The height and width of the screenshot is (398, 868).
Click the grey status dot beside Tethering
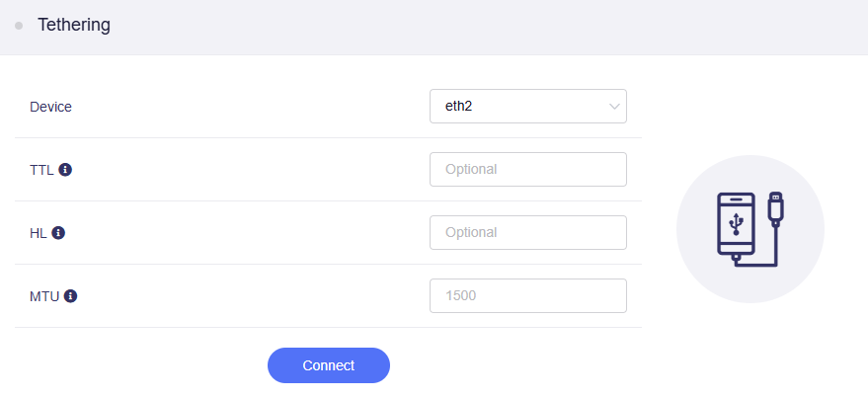click(19, 26)
